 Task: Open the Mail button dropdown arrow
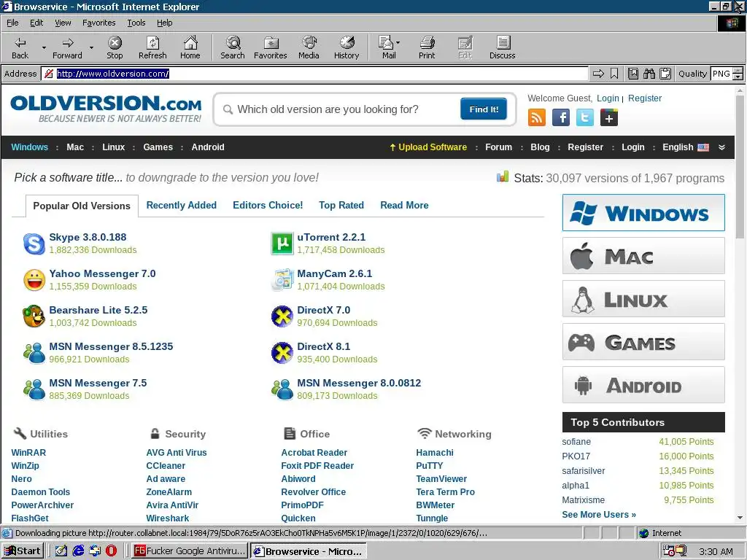pos(398,43)
